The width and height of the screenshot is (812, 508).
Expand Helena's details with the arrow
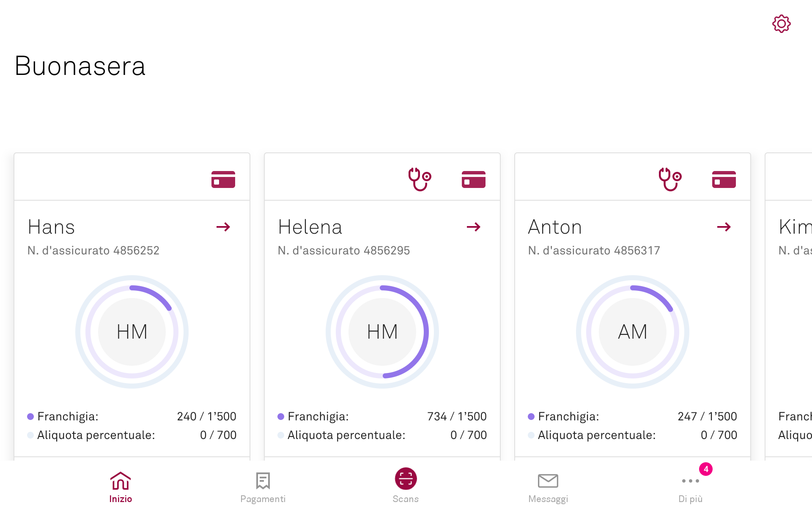[x=473, y=227]
